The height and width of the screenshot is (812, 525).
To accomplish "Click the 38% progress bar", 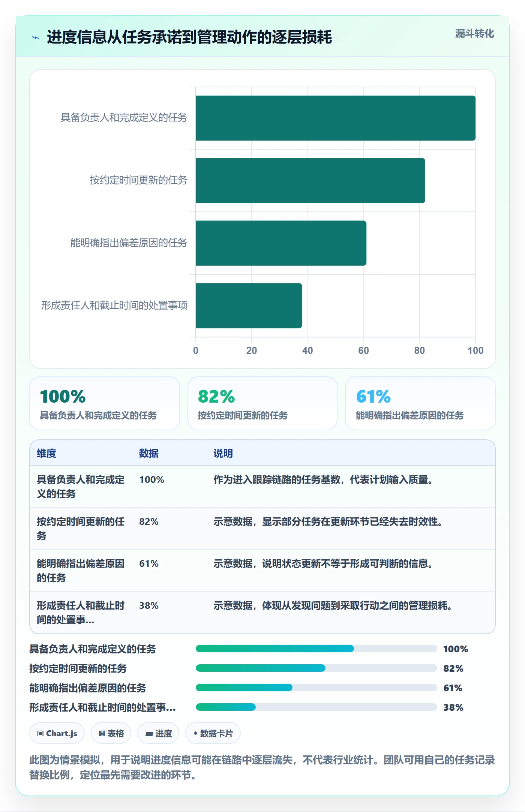I will pos(316,707).
